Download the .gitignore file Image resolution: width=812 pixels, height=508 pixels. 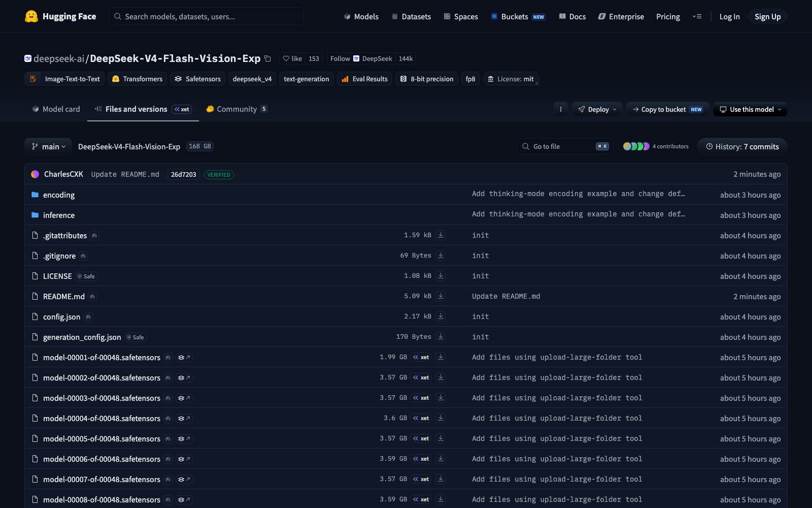coord(441,256)
